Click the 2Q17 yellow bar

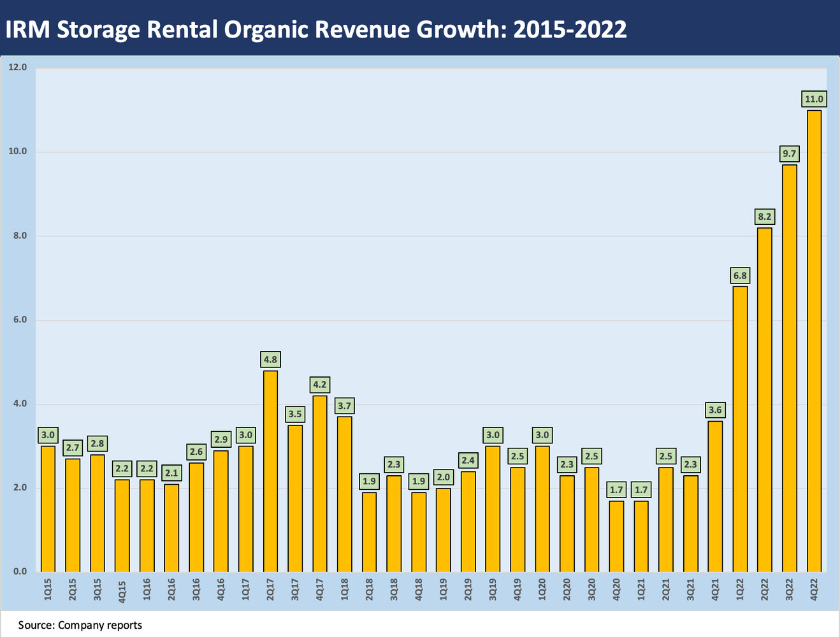point(270,471)
